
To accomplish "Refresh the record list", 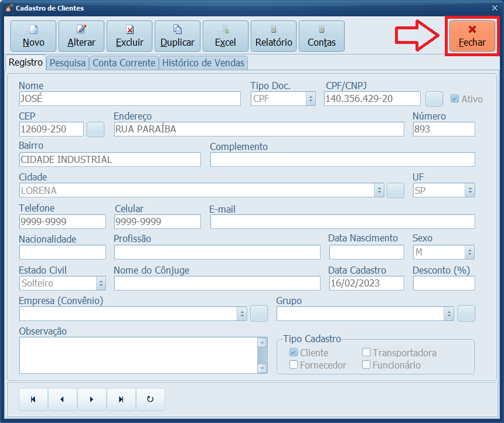I will pyautogui.click(x=151, y=399).
